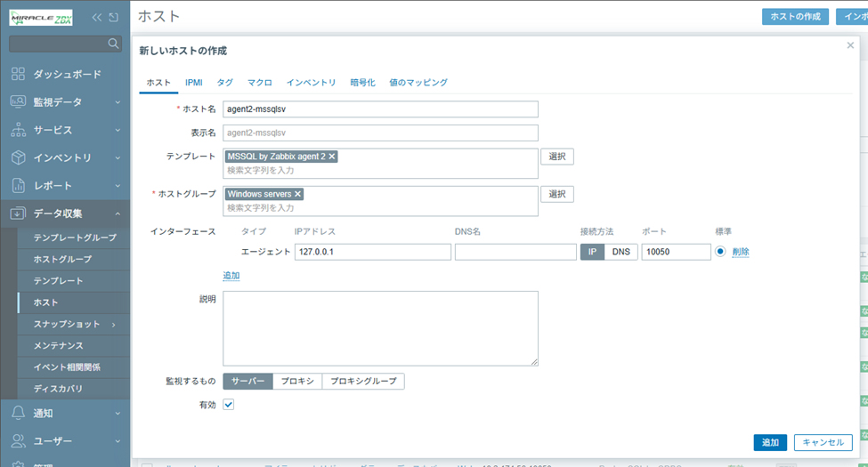This screenshot has height=467, width=868.
Task: Open the インベントリ tab in dialog
Action: point(311,83)
